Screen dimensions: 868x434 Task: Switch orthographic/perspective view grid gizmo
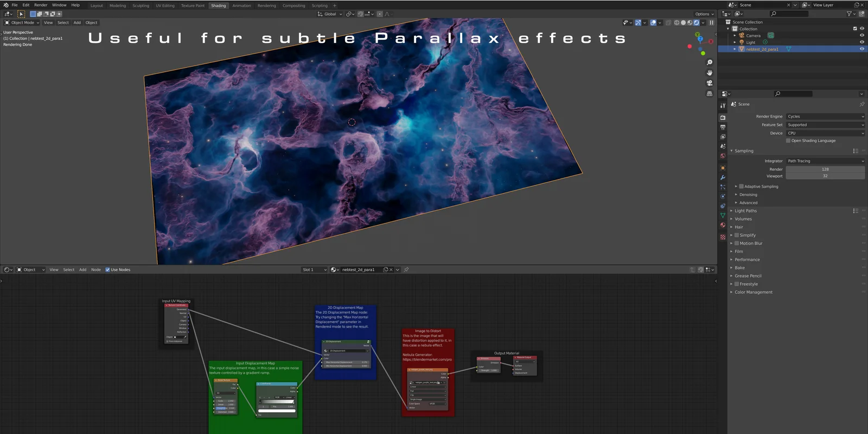[x=709, y=93]
